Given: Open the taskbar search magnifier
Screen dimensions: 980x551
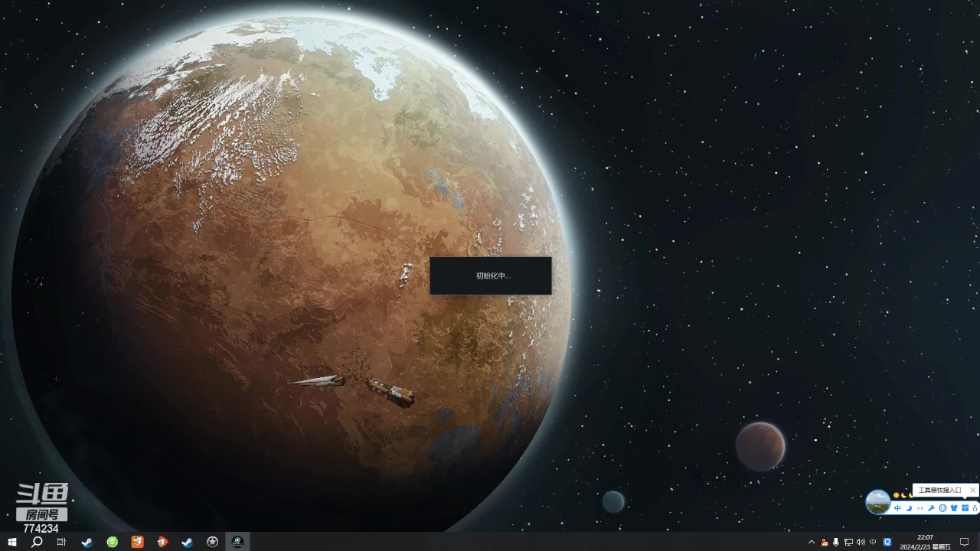Looking at the screenshot, I should pos(36,542).
